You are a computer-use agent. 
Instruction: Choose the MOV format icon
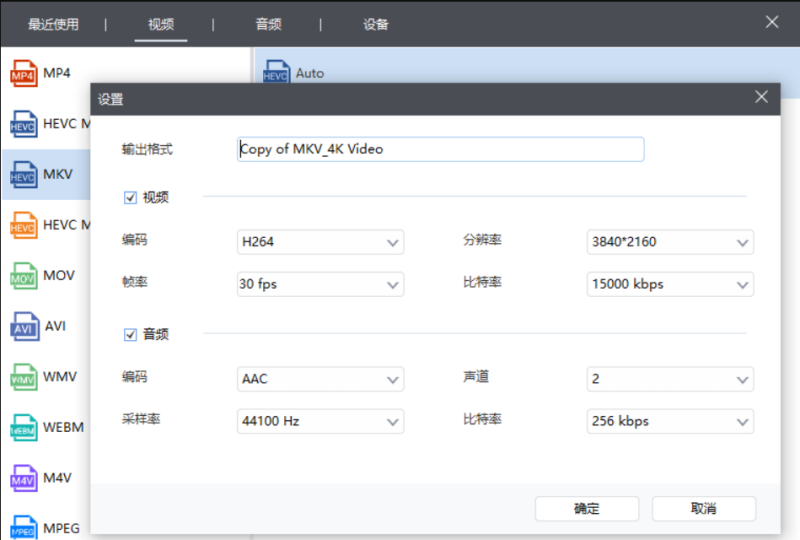point(23,276)
